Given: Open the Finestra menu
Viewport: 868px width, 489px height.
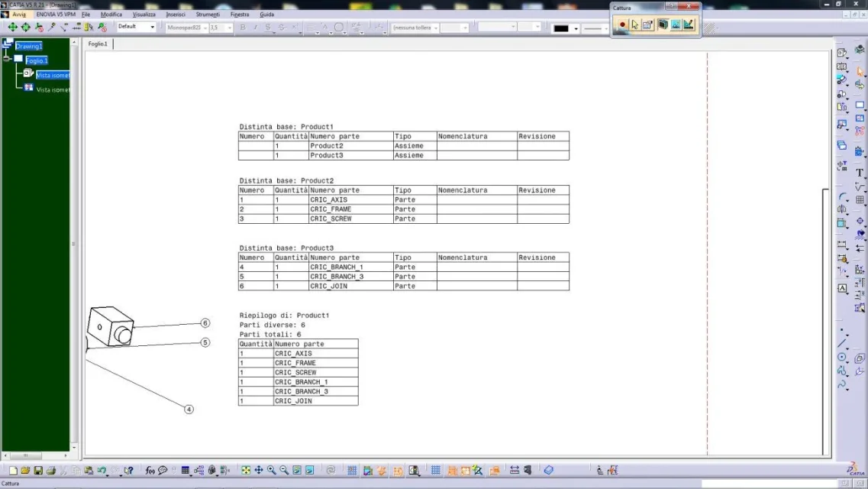Looking at the screenshot, I should [x=240, y=15].
